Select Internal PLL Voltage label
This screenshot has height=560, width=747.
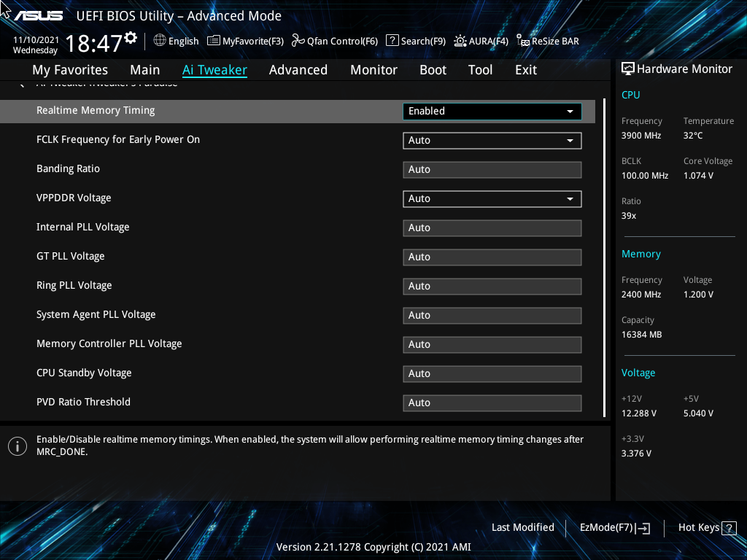tap(83, 227)
